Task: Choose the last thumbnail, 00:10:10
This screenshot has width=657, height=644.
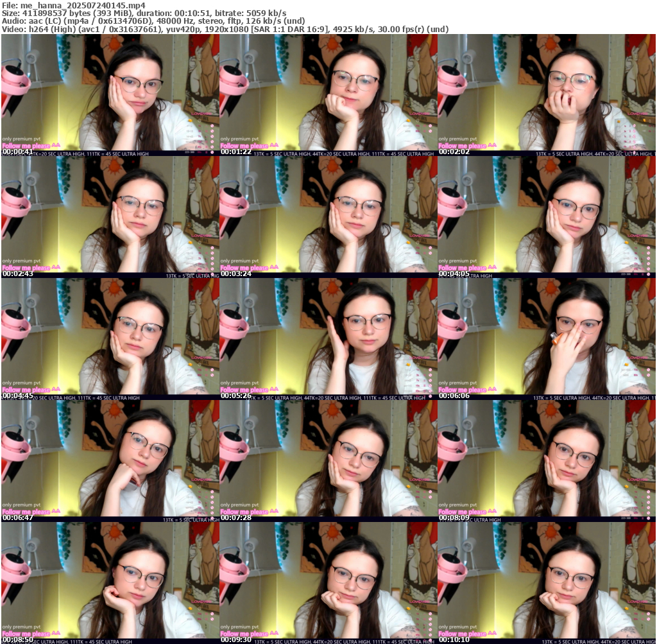Action: [x=547, y=583]
